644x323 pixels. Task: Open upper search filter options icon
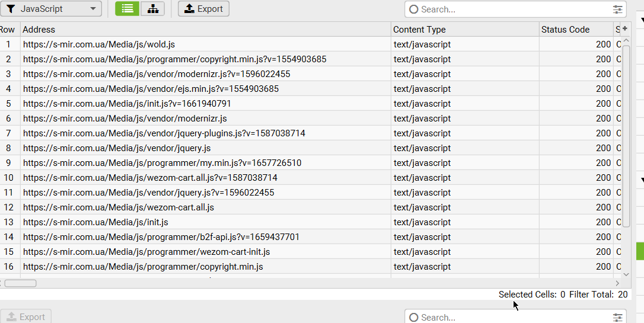point(619,9)
